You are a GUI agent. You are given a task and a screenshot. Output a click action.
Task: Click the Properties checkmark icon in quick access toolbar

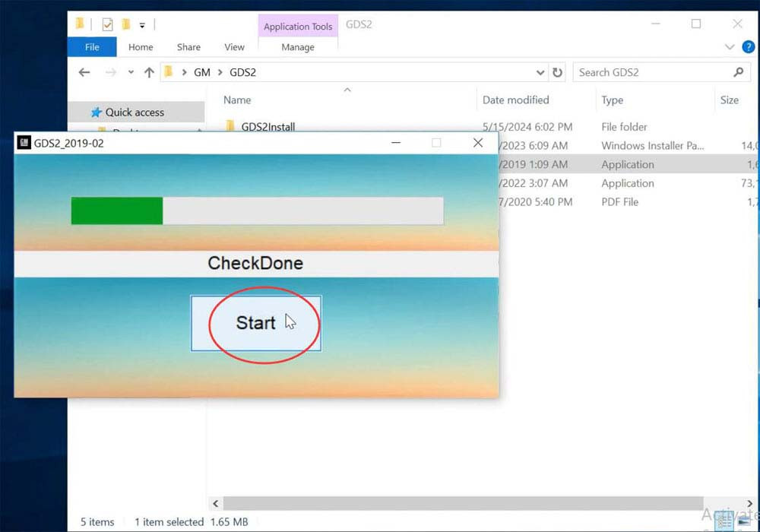tap(107, 25)
